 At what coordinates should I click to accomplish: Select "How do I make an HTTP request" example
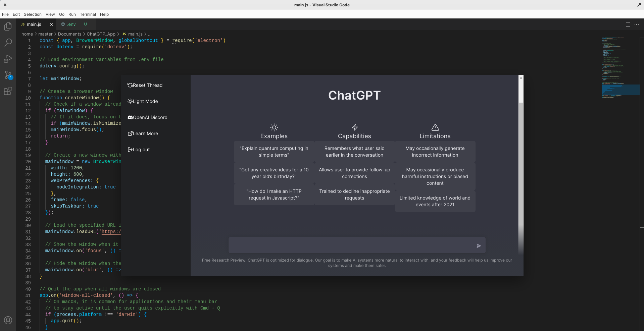point(274,195)
